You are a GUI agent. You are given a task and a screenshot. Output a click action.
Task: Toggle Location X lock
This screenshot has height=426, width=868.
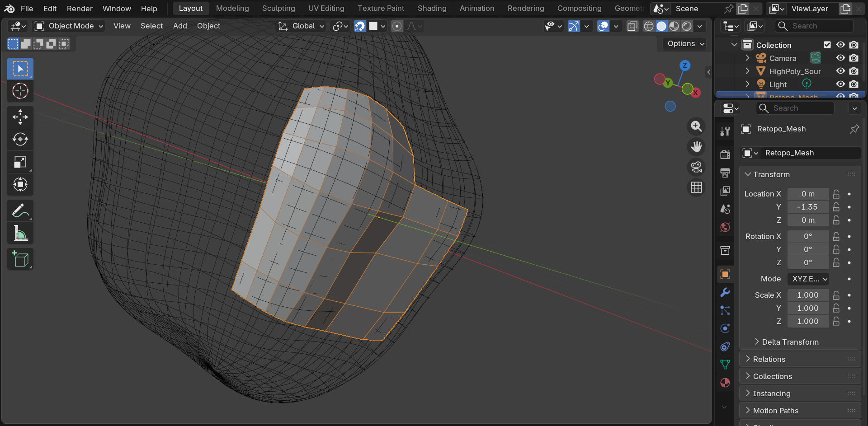pyautogui.click(x=836, y=194)
